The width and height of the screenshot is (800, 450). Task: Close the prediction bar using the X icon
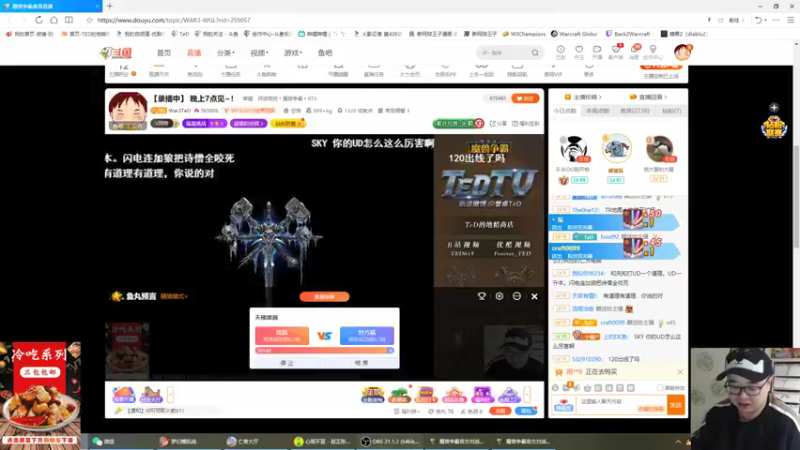coord(534,296)
